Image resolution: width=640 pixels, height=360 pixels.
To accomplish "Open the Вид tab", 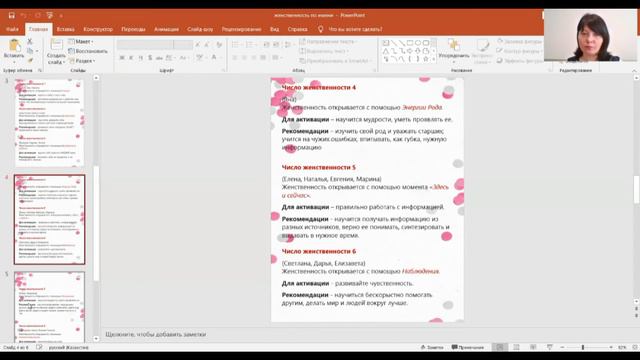I will (274, 29).
